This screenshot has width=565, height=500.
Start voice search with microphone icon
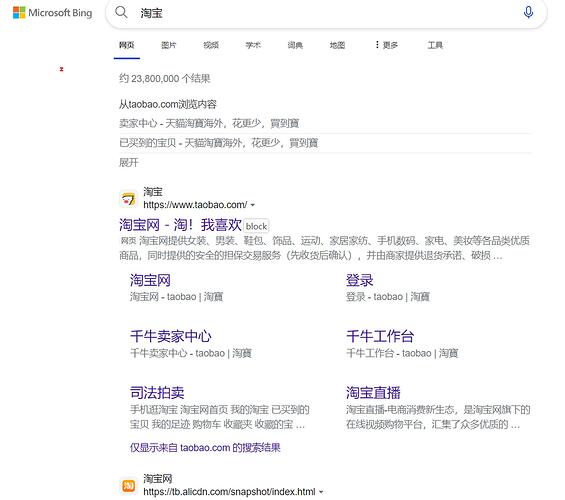tap(528, 12)
